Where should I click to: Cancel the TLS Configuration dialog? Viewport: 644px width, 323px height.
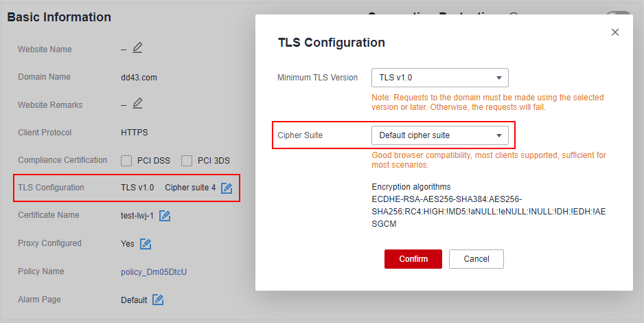coord(476,259)
